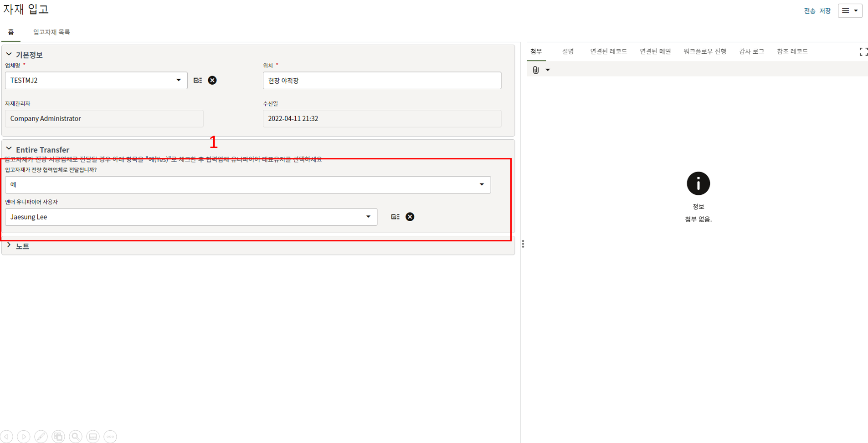Collapse the Entire Transfer section
The width and height of the screenshot is (868, 443).
pos(9,149)
